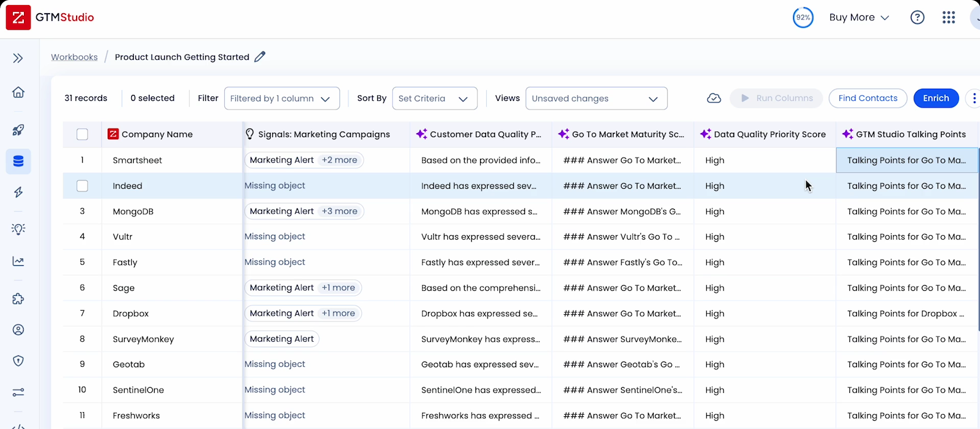The image size is (980, 429).
Task: Click sparkle icon on Data Quality Priority Score
Action: (705, 134)
